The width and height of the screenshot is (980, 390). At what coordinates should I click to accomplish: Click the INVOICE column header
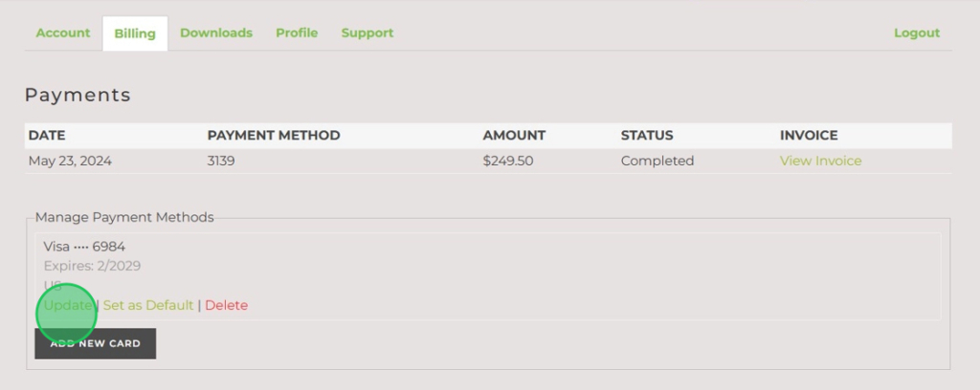pos(809,136)
